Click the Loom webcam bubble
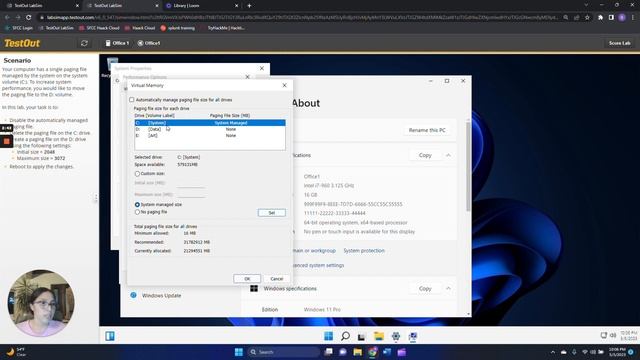This screenshot has width=640, height=360. click(41, 303)
